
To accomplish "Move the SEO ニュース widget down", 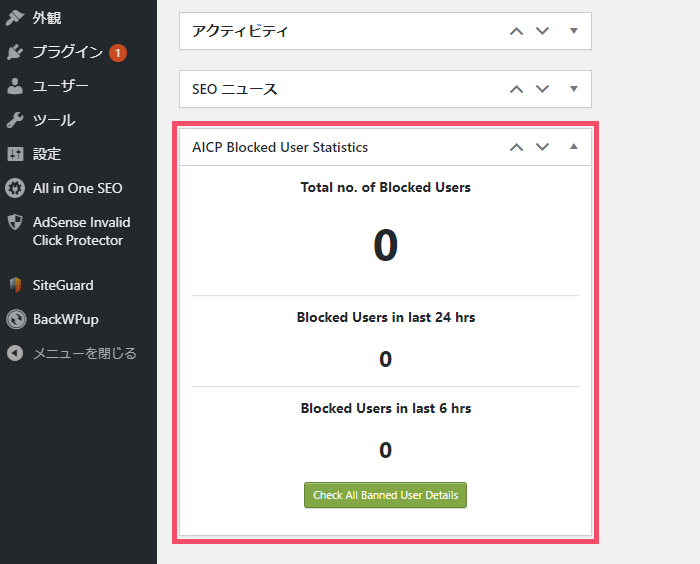I will 542,89.
